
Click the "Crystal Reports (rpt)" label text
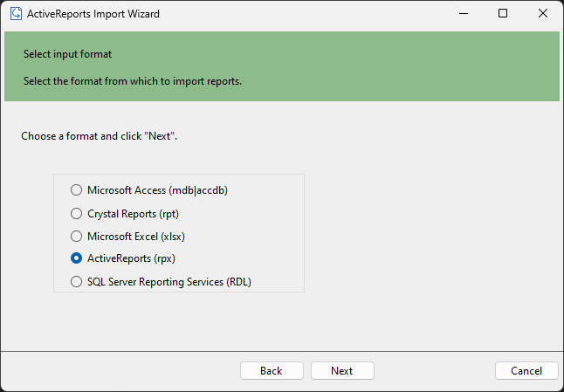click(x=133, y=214)
